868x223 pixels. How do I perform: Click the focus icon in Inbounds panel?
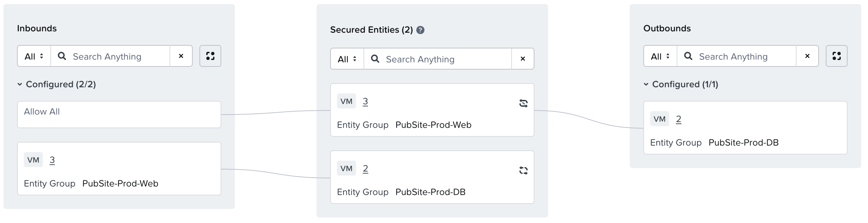210,56
